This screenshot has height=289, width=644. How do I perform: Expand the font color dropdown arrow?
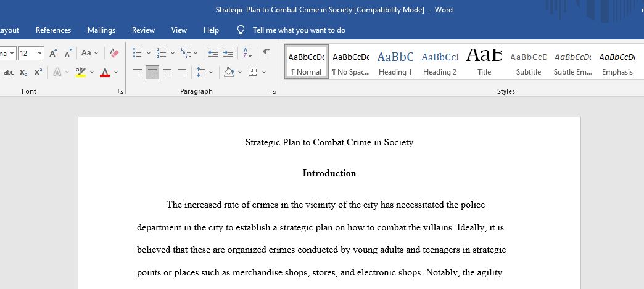pyautogui.click(x=116, y=72)
